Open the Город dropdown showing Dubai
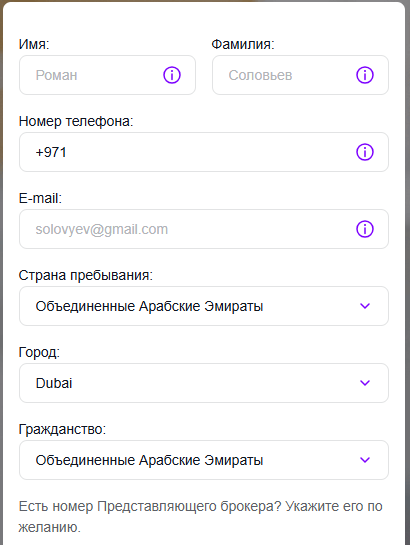The image size is (410, 545). [x=204, y=383]
